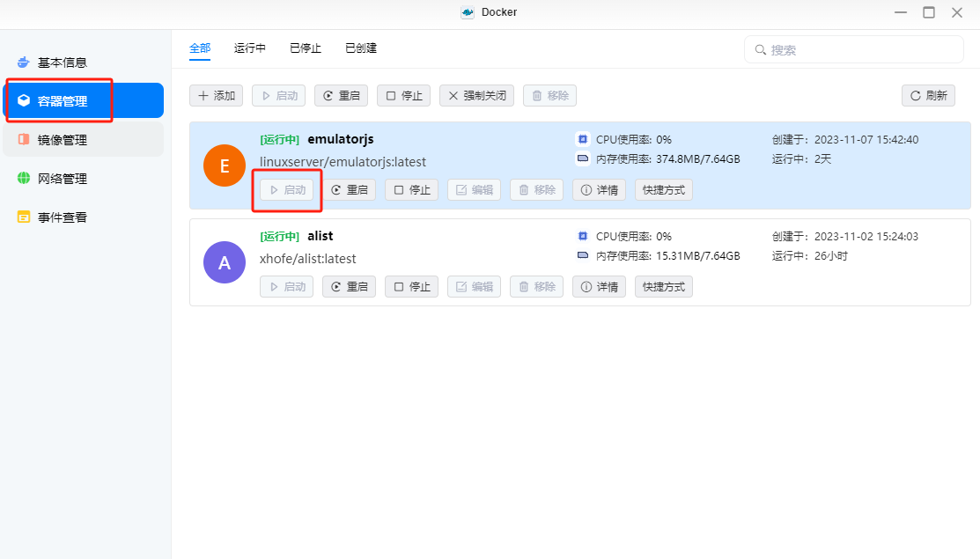Click the alist container name
Image resolution: width=980 pixels, height=559 pixels.
pyautogui.click(x=320, y=236)
